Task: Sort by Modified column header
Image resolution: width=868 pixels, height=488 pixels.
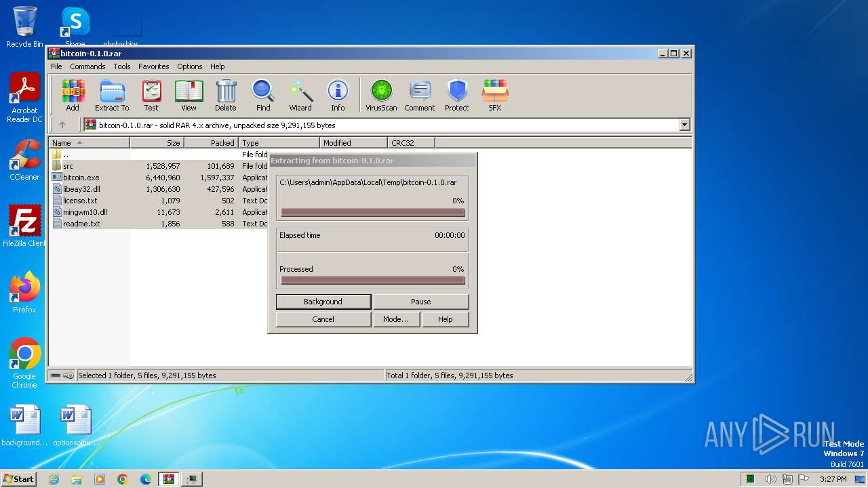Action: coord(353,143)
